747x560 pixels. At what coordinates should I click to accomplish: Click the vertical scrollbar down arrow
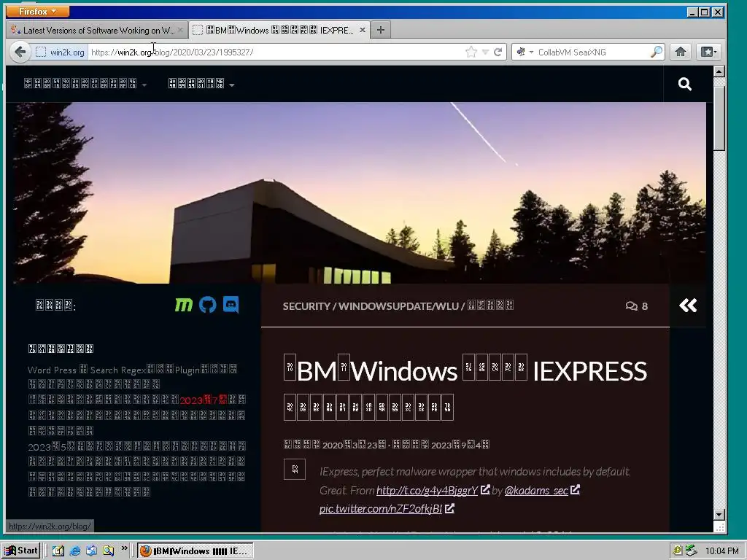tap(719, 514)
